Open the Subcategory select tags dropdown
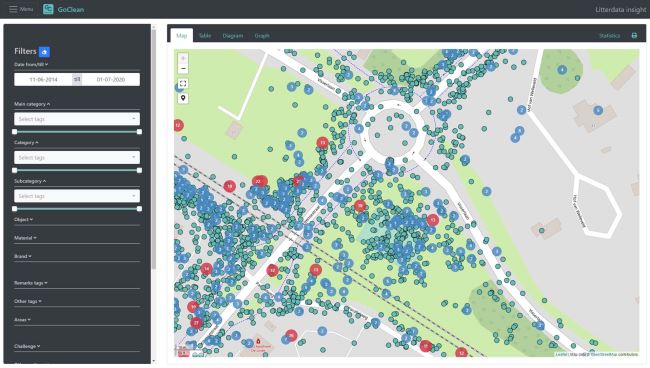 pyautogui.click(x=77, y=196)
